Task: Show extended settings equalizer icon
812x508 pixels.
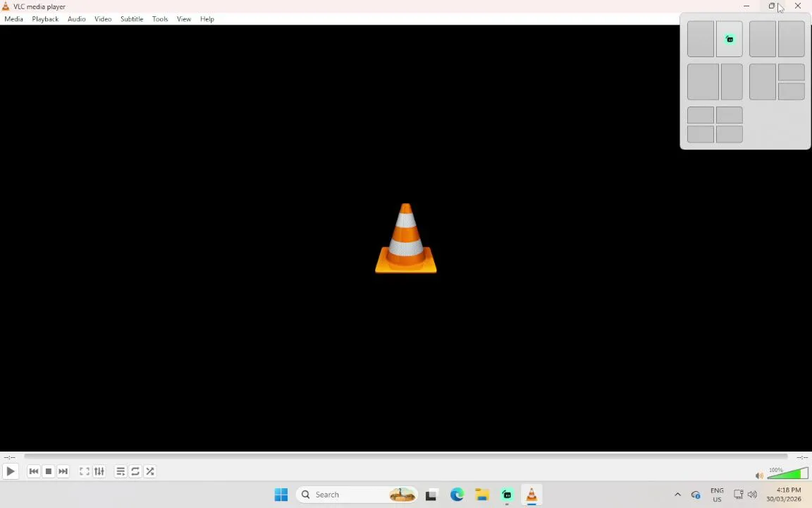Action: (99, 472)
